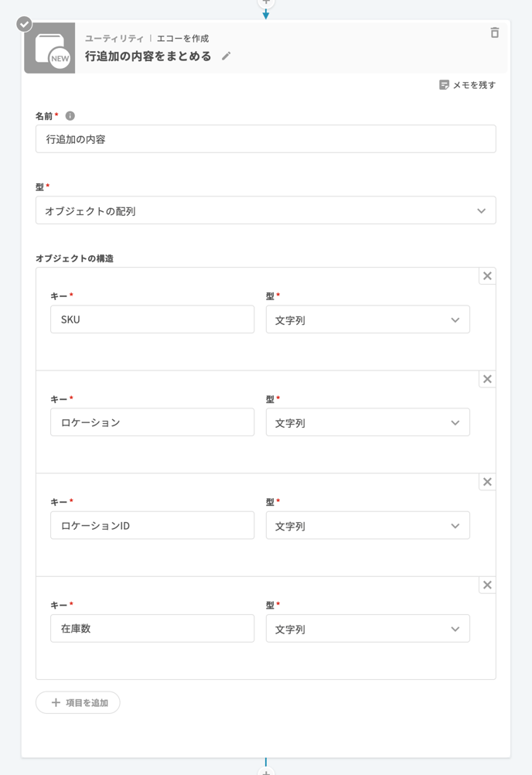
Task: Remove the 在庫数 key row
Action: click(487, 585)
